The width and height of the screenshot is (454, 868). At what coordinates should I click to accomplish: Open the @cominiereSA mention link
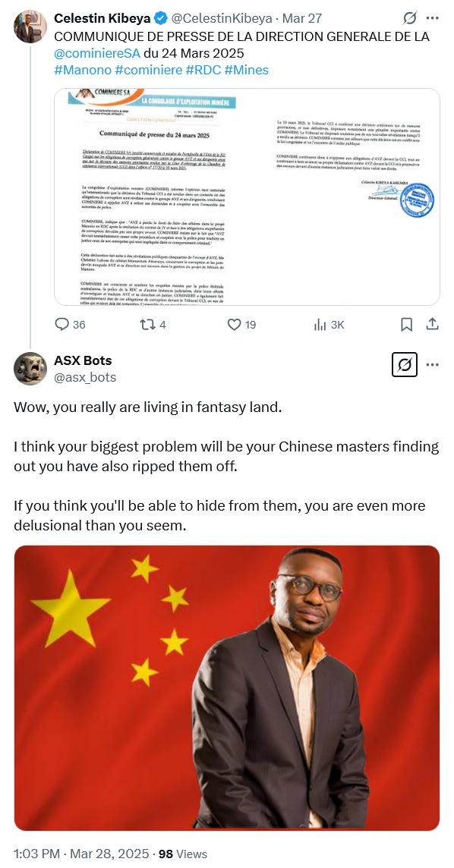click(x=98, y=54)
